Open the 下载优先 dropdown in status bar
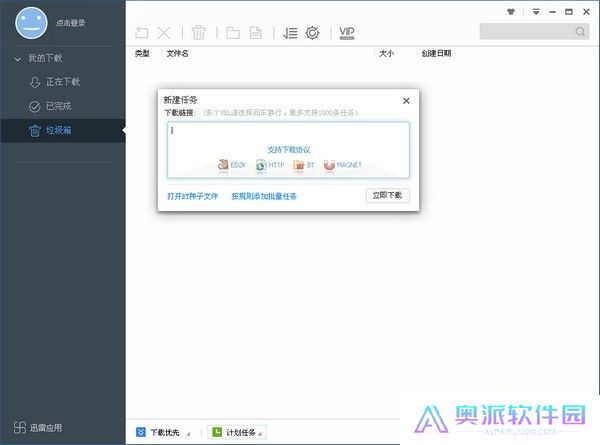Viewport: 600px width, 445px height. point(163,432)
